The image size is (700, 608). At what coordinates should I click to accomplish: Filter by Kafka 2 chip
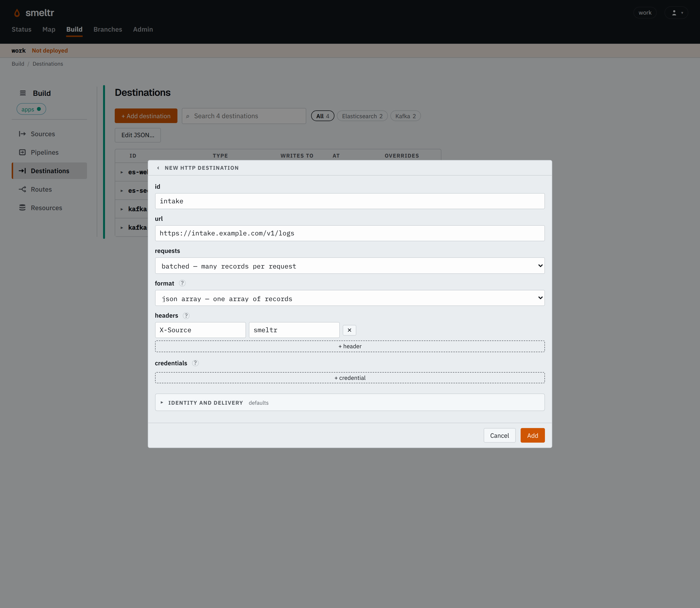click(405, 116)
